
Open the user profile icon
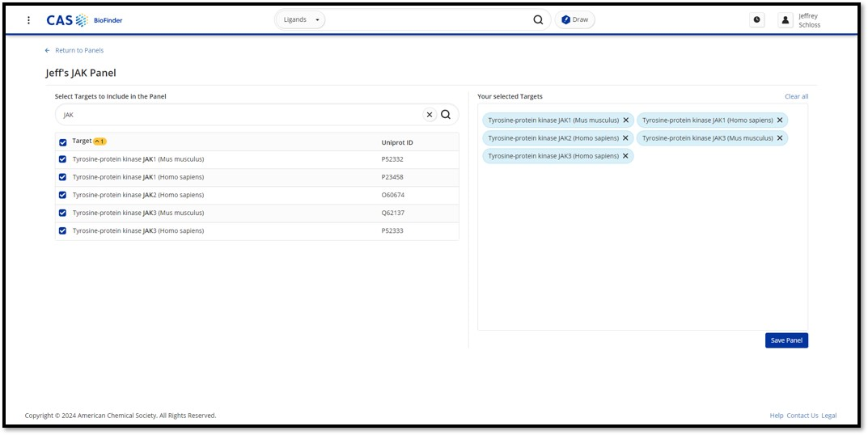pos(785,20)
